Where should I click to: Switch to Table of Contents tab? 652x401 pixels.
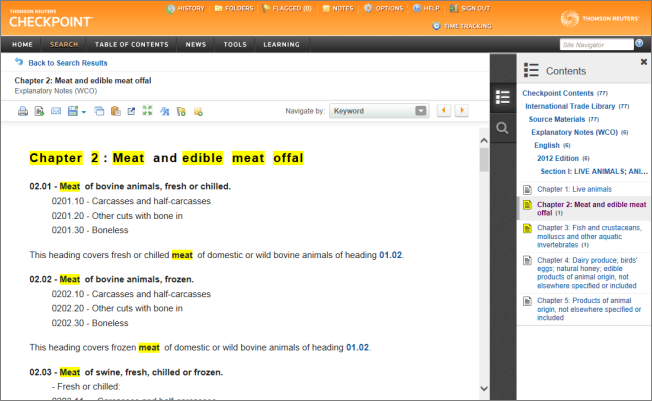132,44
